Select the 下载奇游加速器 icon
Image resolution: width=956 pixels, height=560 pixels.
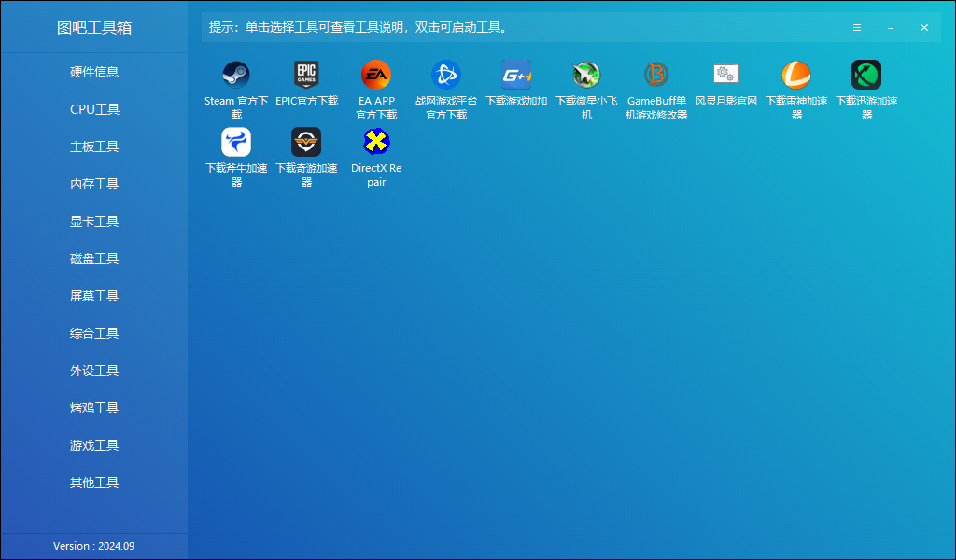click(306, 142)
